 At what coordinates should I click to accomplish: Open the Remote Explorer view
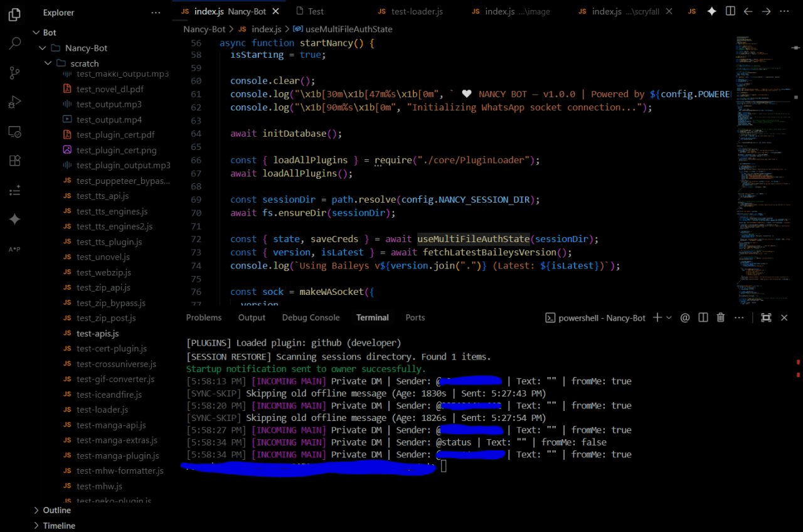[14, 132]
